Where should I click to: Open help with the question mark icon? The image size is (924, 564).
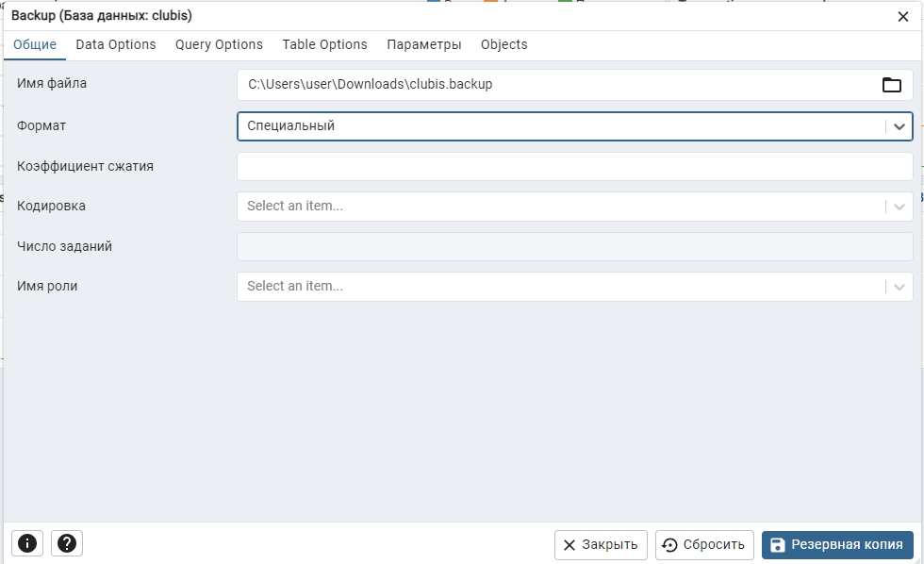coord(67,543)
